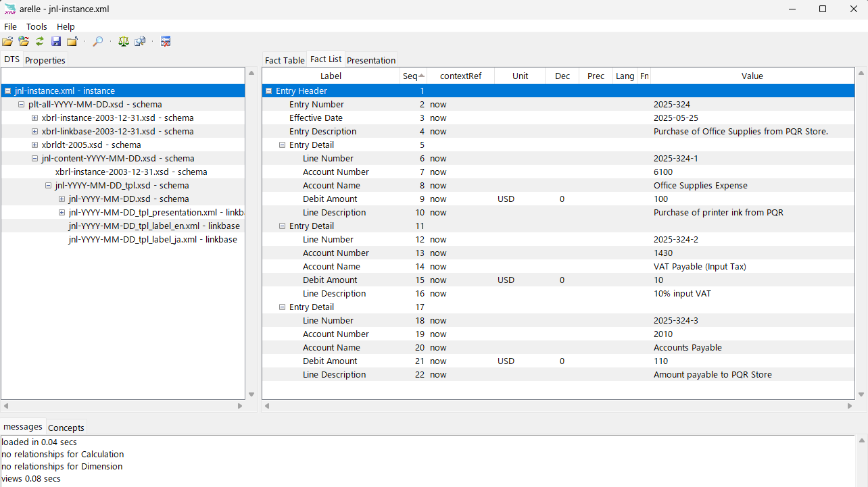Switch to the Presentation tab
Screen dimensions: 868x487
(371, 60)
